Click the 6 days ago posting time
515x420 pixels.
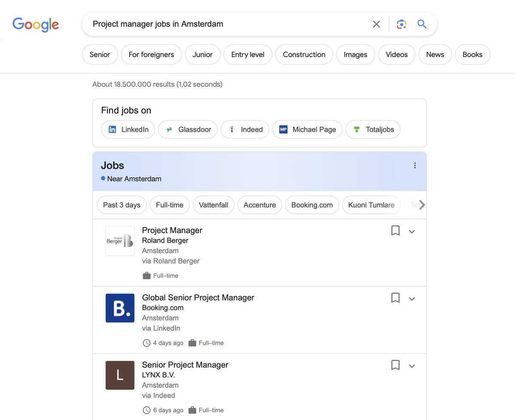pos(168,410)
